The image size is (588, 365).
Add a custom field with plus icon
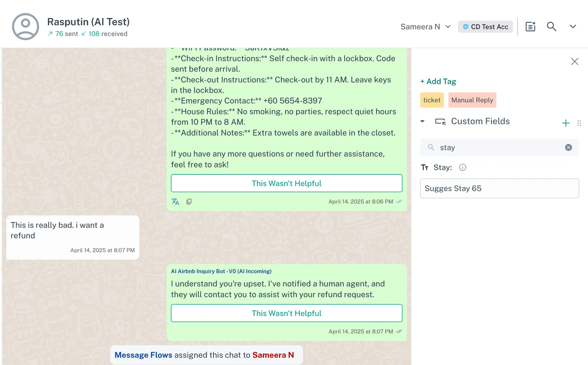566,123
